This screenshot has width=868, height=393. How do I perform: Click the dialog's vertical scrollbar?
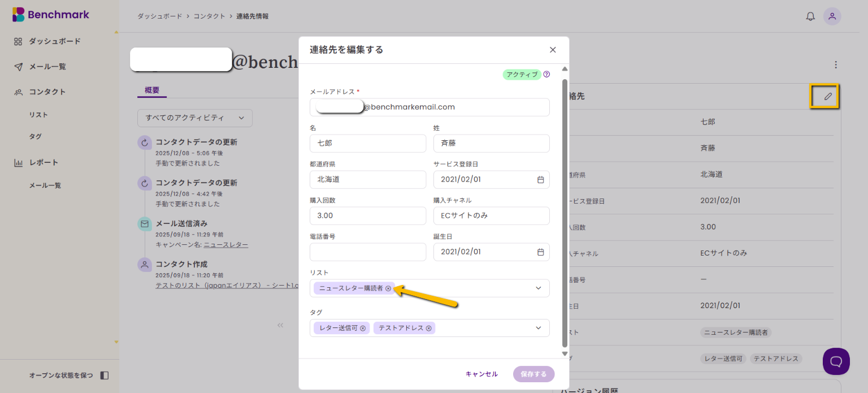pyautogui.click(x=565, y=213)
